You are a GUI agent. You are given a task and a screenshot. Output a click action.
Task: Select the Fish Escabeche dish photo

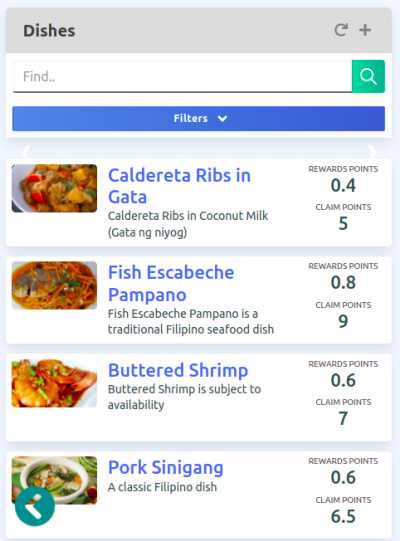tap(55, 285)
